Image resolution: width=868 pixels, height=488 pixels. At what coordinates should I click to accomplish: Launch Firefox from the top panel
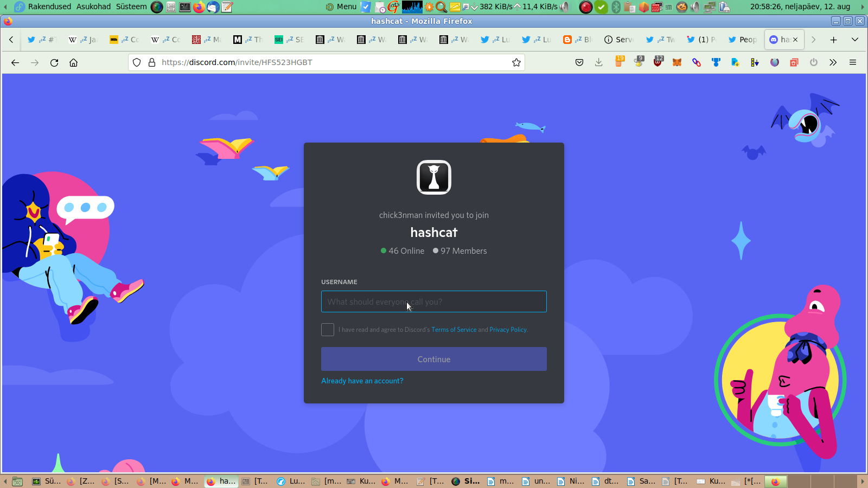pos(199,7)
